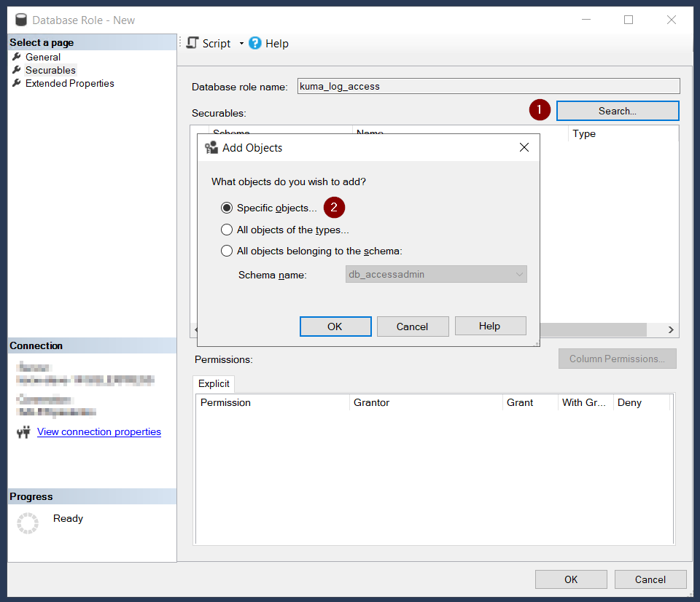The height and width of the screenshot is (602, 700).
Task: Click the Script toolbar icon
Action: 192,43
